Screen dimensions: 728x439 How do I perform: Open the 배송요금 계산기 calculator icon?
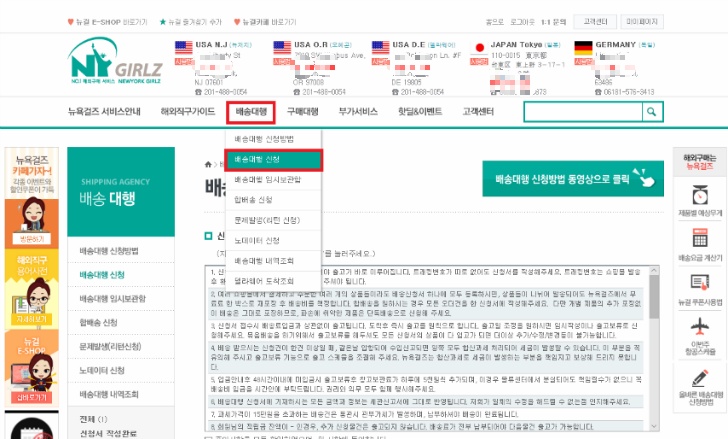coord(700,238)
